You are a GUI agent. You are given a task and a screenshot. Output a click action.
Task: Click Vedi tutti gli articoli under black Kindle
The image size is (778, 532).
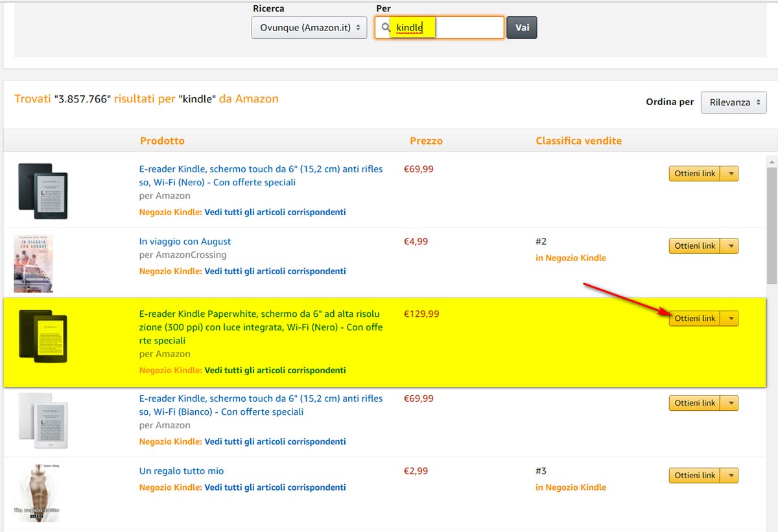tap(275, 212)
